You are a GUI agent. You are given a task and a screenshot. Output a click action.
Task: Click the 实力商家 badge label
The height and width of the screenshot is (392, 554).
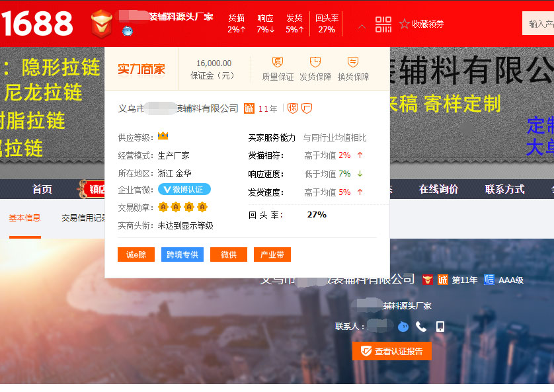pos(141,69)
